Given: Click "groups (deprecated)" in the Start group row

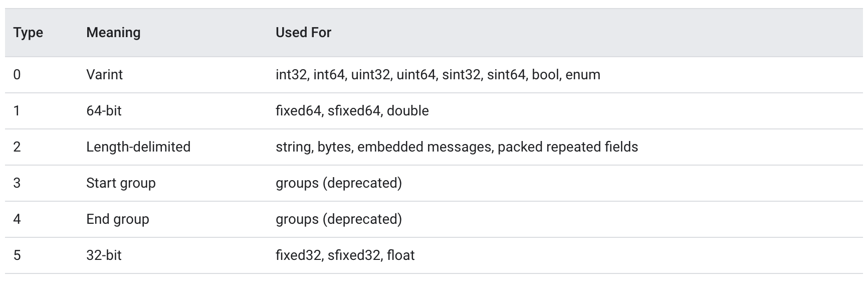Looking at the screenshot, I should 338,183.
